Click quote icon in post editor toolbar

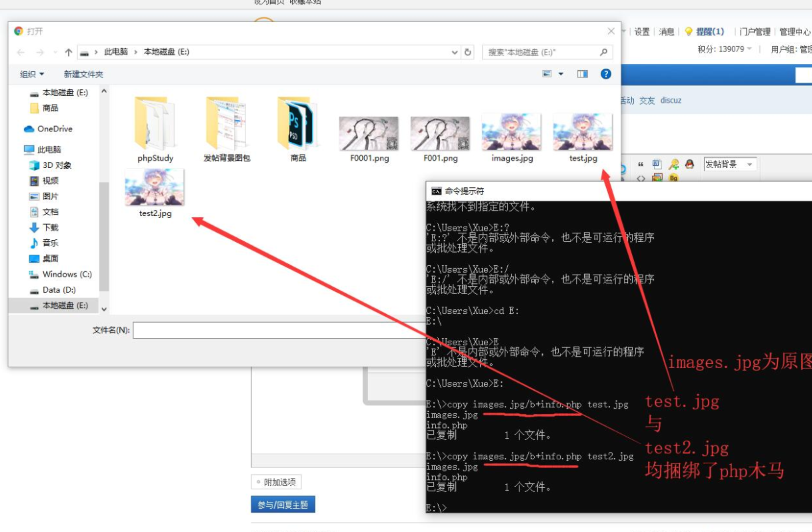coord(641,164)
